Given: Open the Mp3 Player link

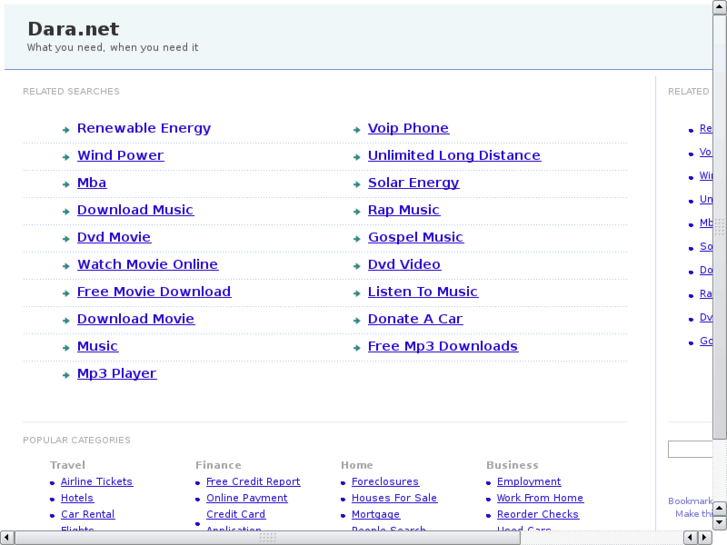Looking at the screenshot, I should (x=116, y=374).
